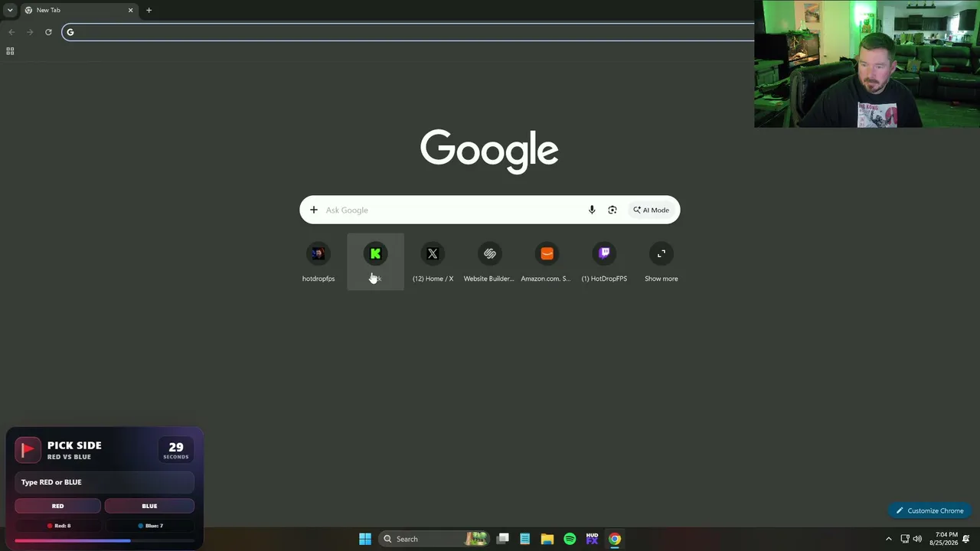Open Spotify from the taskbar
Image resolution: width=980 pixels, height=551 pixels.
click(x=570, y=539)
